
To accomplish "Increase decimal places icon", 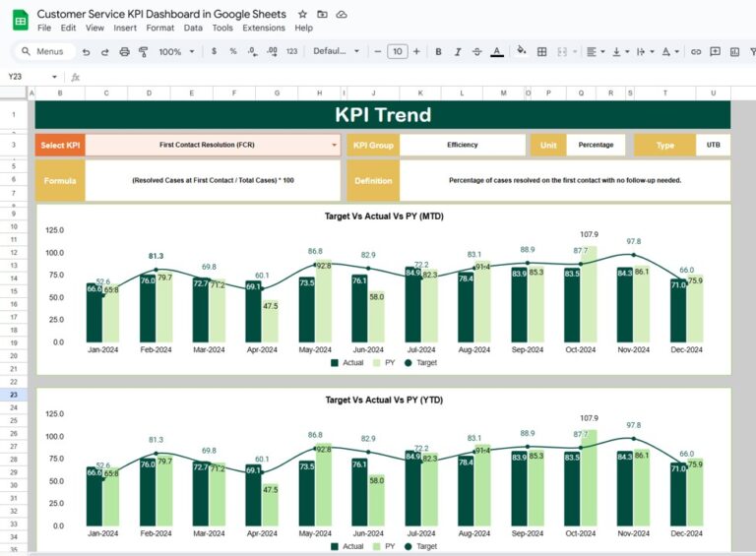I will 272,51.
